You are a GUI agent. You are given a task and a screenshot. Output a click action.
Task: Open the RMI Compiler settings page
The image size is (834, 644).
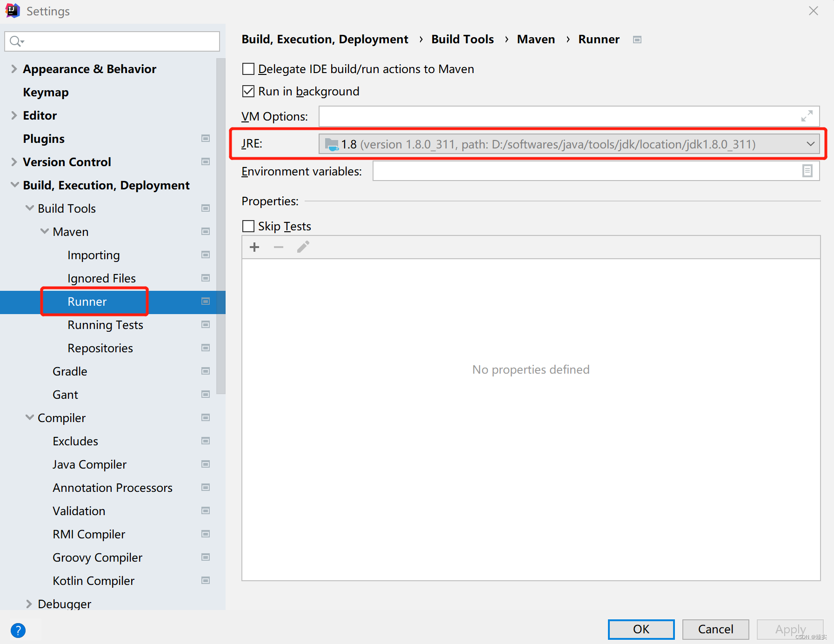[x=89, y=534]
